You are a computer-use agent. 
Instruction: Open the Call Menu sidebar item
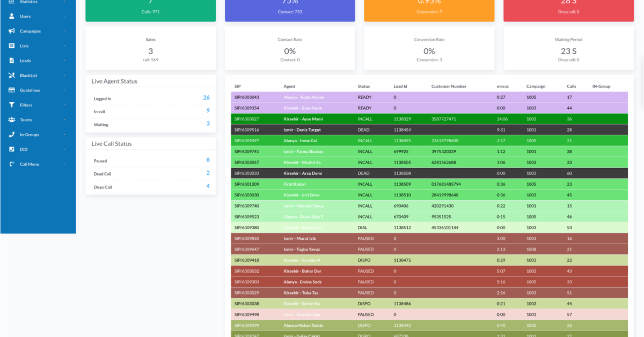30,164
